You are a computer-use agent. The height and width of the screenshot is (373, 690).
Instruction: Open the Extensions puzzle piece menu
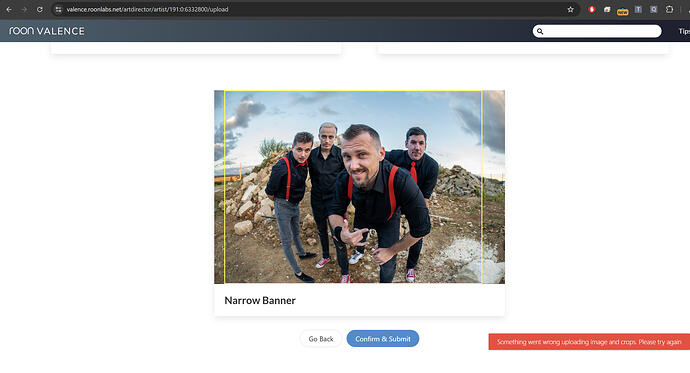pyautogui.click(x=669, y=9)
